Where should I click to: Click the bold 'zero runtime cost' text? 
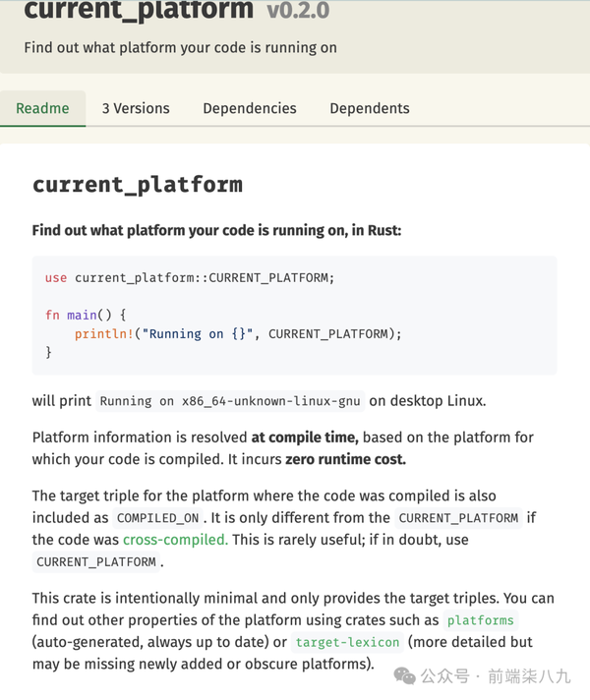pos(345,459)
